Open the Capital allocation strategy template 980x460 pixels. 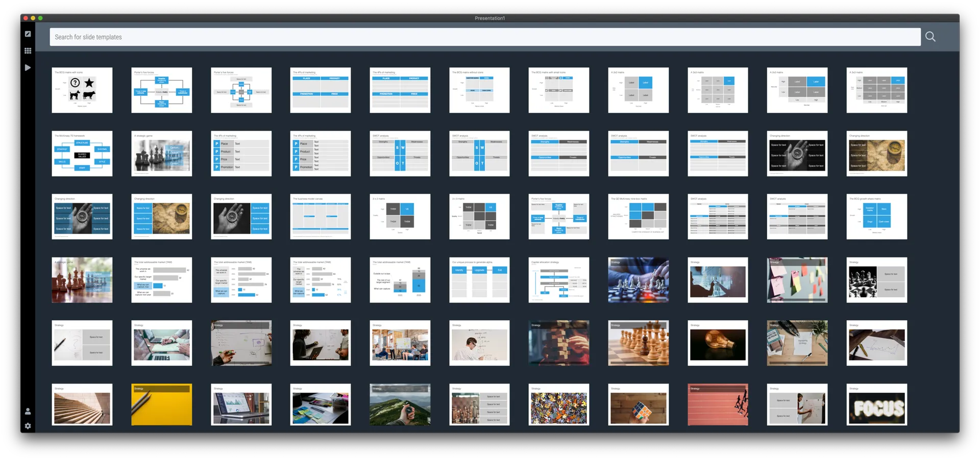[559, 280]
